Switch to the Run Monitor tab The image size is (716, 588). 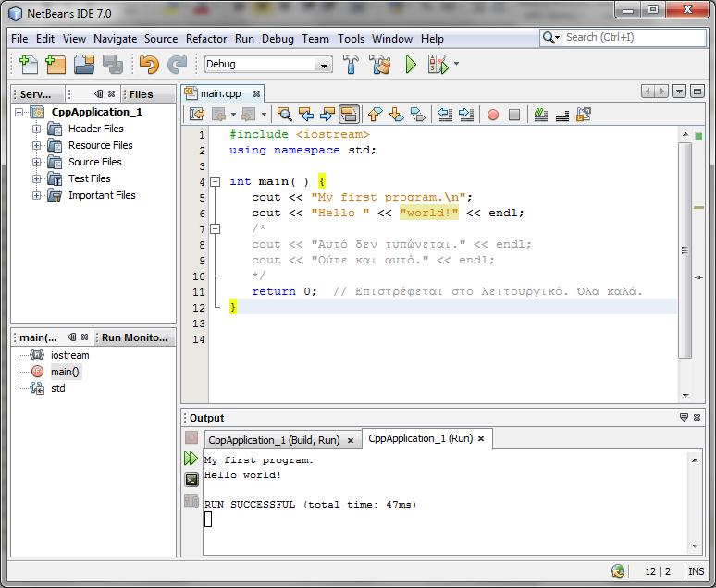(134, 337)
